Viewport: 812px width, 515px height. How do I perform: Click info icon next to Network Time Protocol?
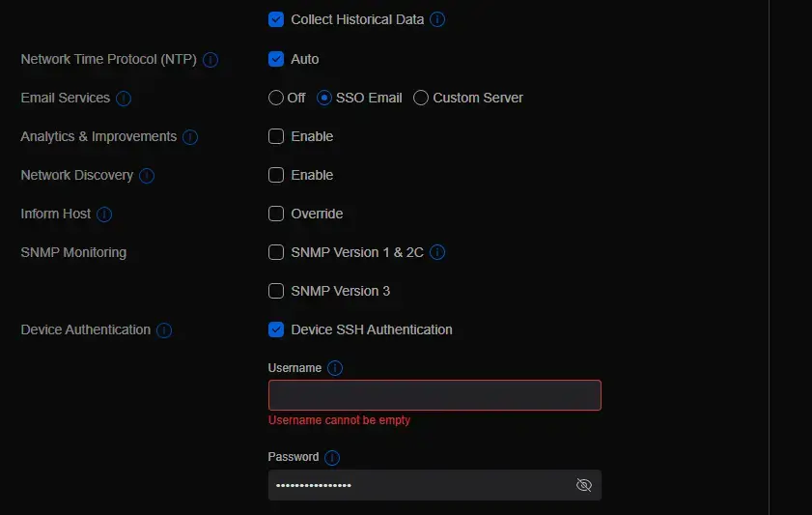(210, 60)
